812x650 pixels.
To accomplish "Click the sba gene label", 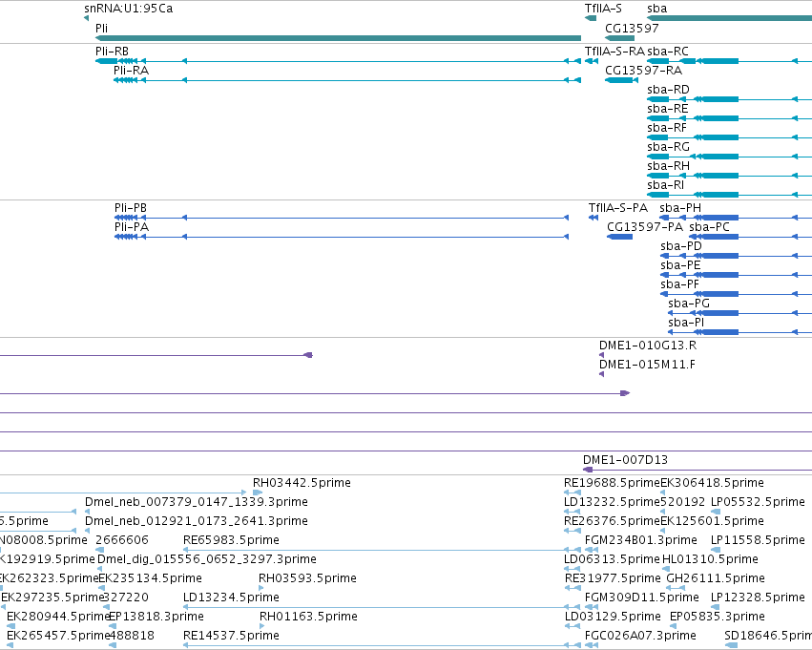I will click(x=657, y=9).
